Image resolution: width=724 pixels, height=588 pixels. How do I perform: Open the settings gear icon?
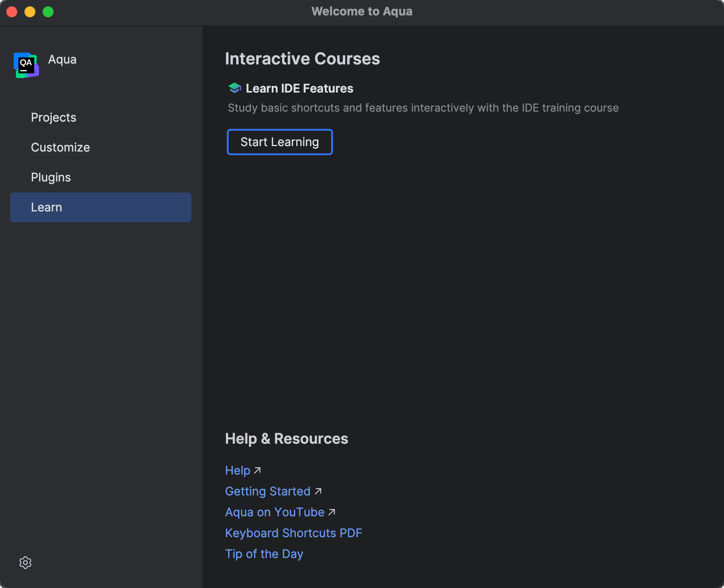25,563
